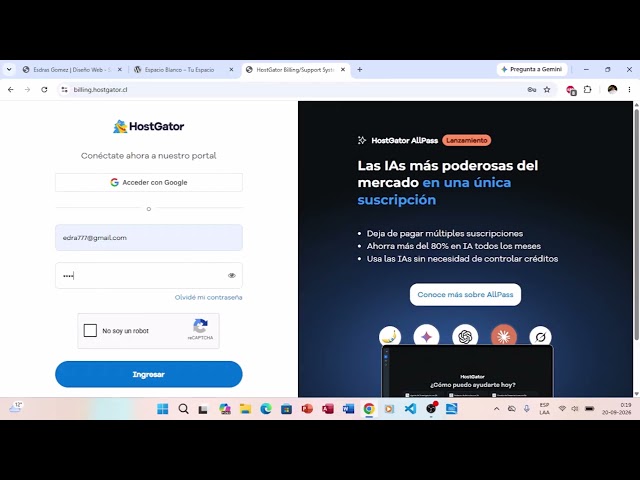The height and width of the screenshot is (480, 640).
Task: Open Conoce más sobre AllPass
Action: (x=465, y=295)
